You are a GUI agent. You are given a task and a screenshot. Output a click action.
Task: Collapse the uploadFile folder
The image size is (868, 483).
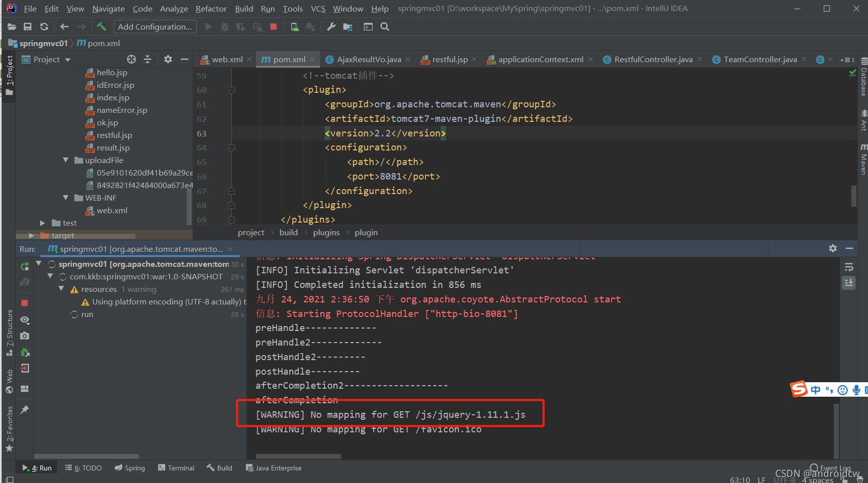pyautogui.click(x=66, y=160)
